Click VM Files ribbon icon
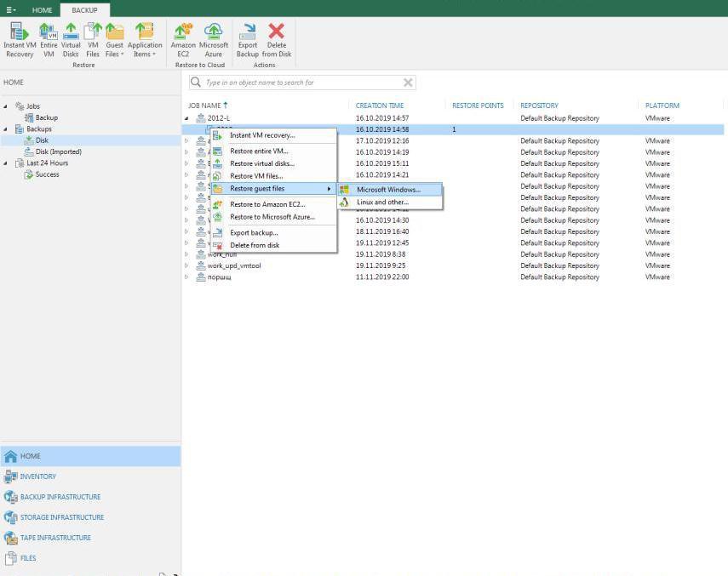The width and height of the screenshot is (728, 576). pos(93,40)
